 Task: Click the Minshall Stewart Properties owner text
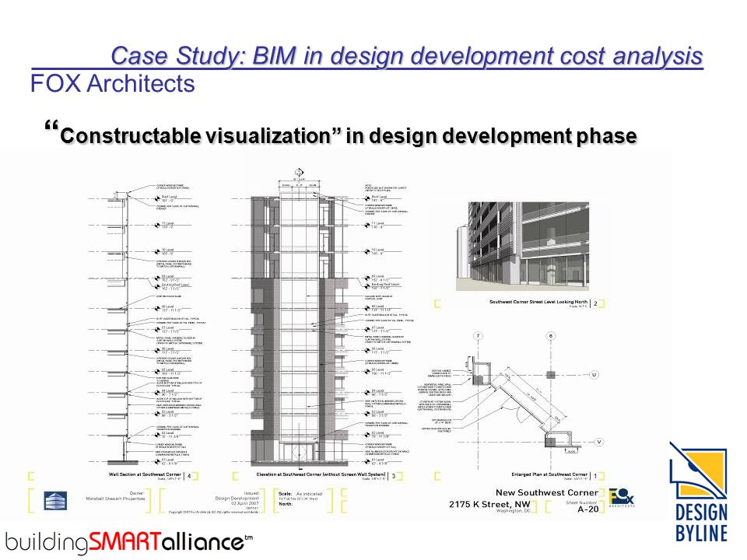[x=115, y=499]
